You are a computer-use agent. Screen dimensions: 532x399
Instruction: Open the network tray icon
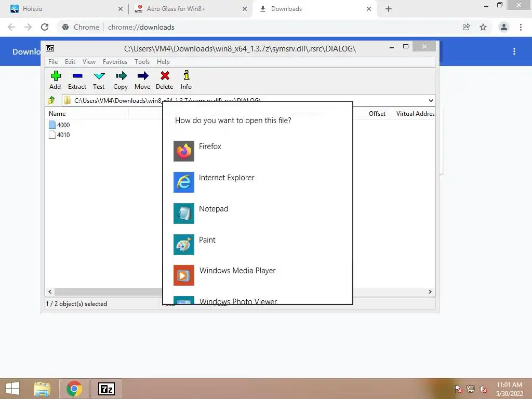click(471, 389)
